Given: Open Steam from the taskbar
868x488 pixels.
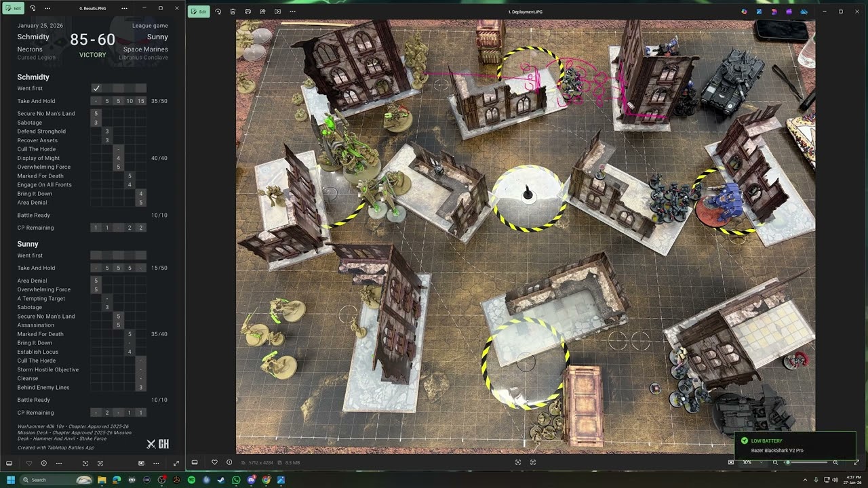Looking at the screenshot, I should click(221, 480).
